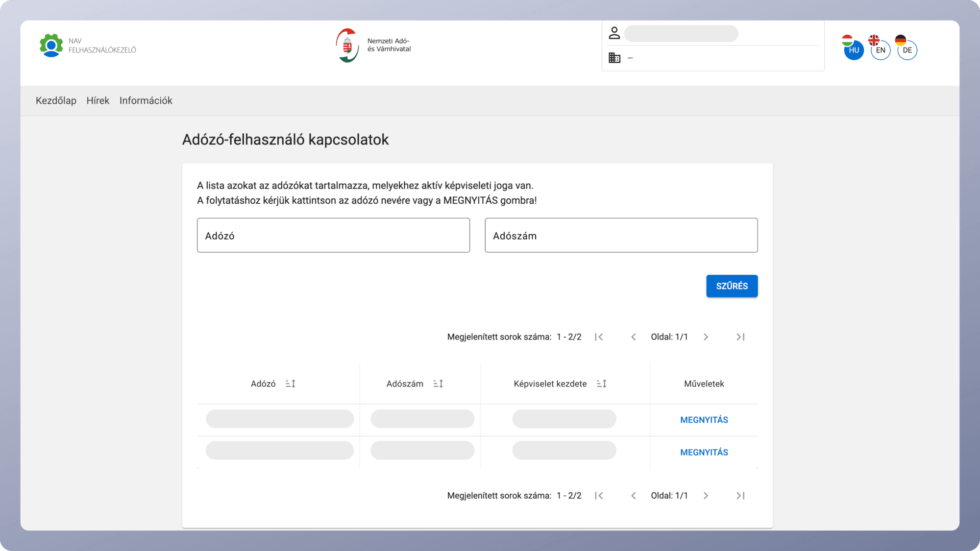Sort table by Adószám column icon
Image resolution: width=980 pixels, height=551 pixels.
coord(438,384)
